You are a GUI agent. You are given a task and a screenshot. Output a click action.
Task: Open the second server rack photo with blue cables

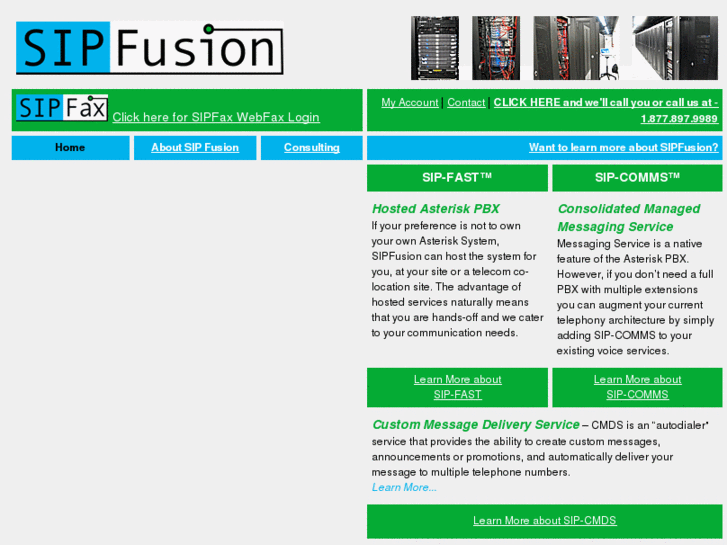click(496, 48)
